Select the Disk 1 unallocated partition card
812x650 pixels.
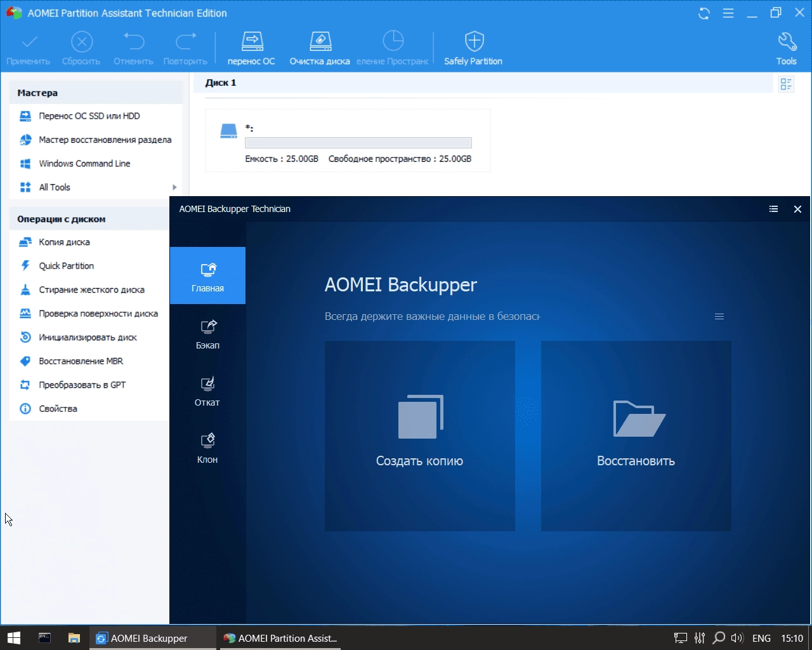pos(348,140)
